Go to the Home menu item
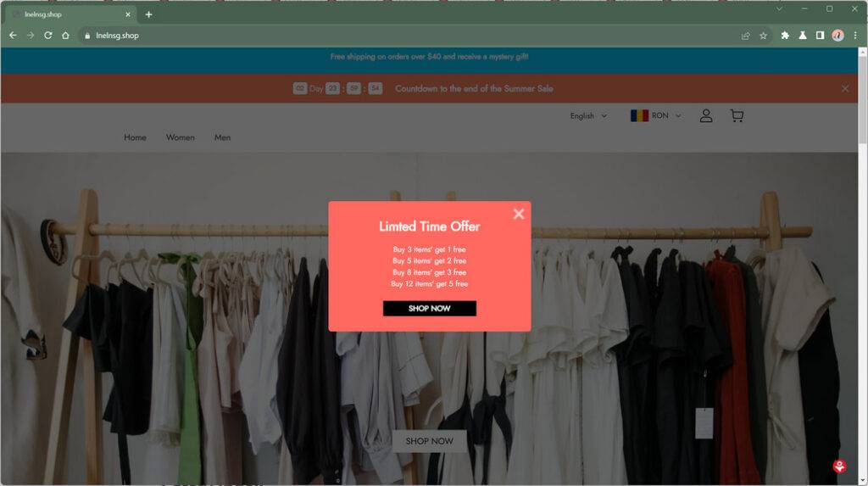Image resolution: width=868 pixels, height=486 pixels. pyautogui.click(x=135, y=137)
